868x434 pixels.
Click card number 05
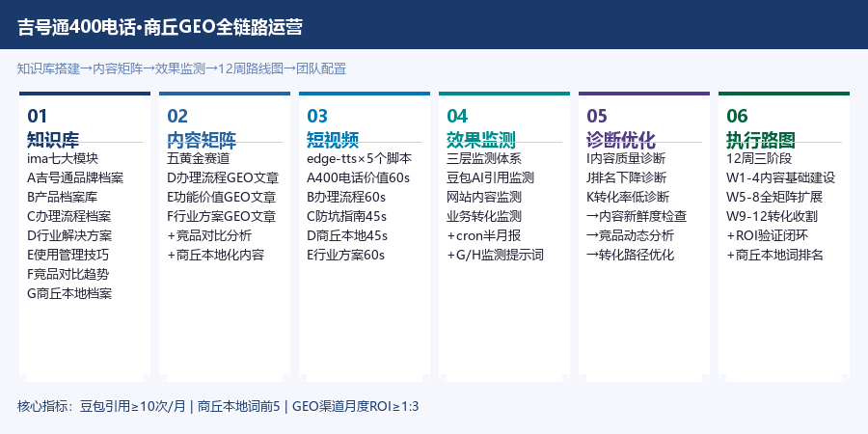pyautogui.click(x=597, y=116)
